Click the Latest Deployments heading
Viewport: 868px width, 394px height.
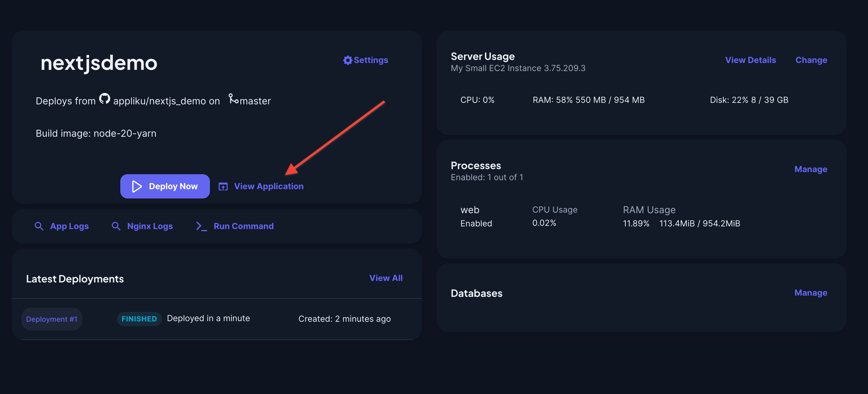point(75,279)
